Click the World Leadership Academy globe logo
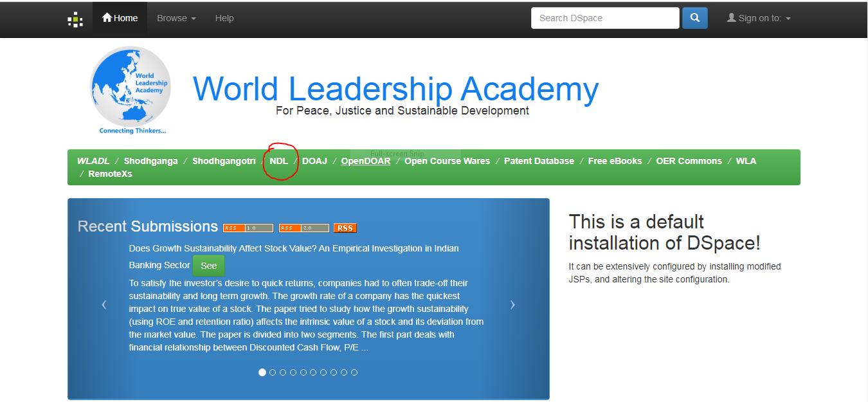The height and width of the screenshot is (402, 868). click(x=131, y=89)
